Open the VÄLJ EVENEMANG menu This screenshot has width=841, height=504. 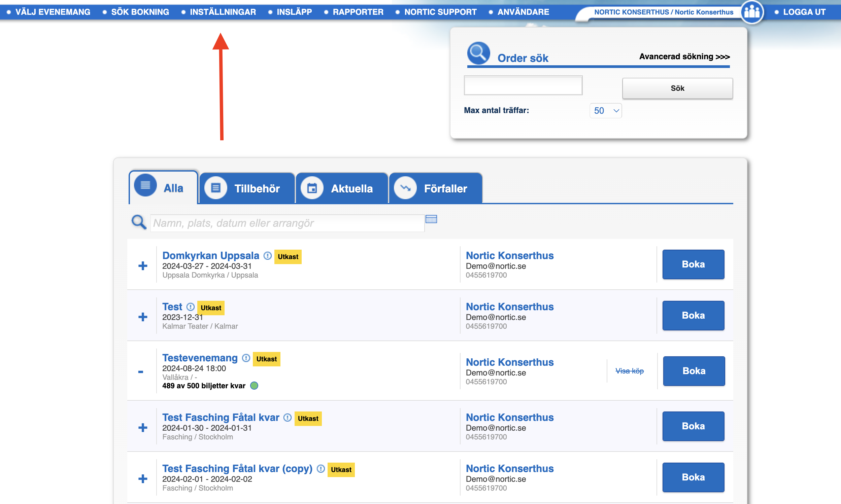(53, 12)
